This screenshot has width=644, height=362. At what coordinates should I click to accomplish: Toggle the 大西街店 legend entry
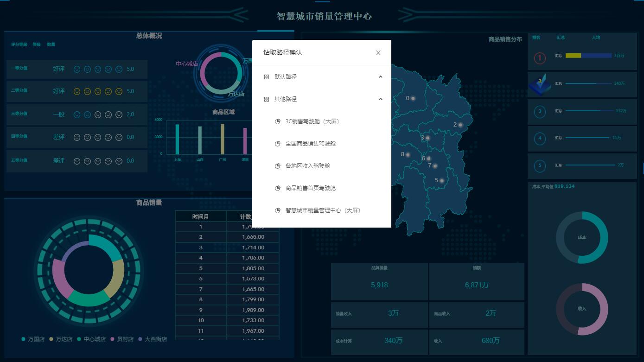(x=153, y=339)
